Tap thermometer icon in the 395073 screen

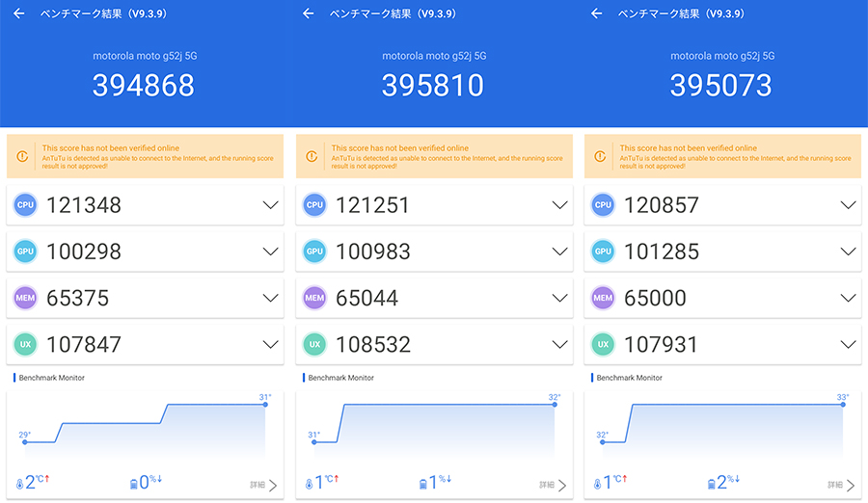click(597, 484)
